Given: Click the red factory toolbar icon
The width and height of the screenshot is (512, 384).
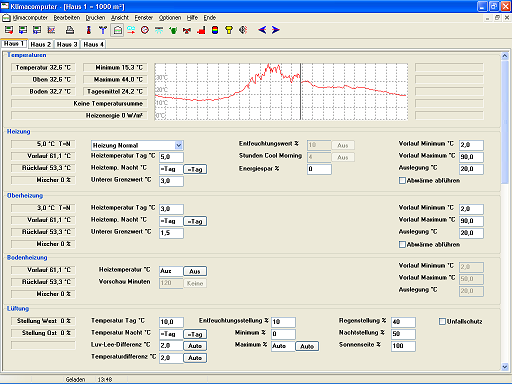Looking at the screenshot, I should click(x=201, y=30).
